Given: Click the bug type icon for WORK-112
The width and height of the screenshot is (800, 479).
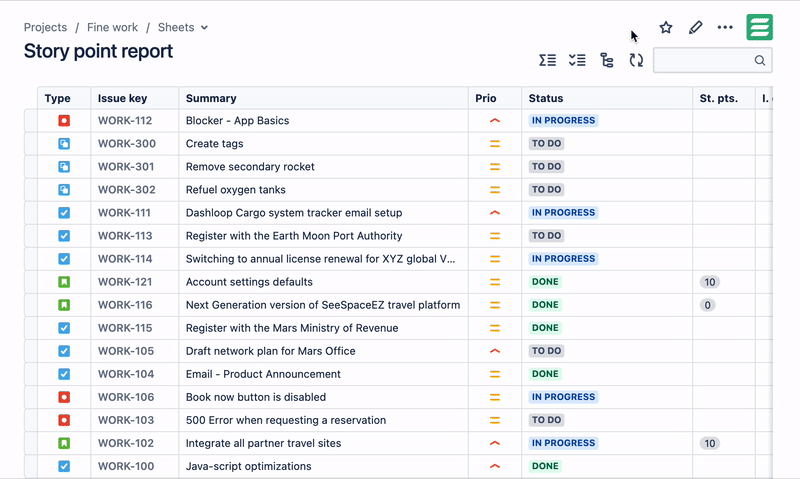Looking at the screenshot, I should click(64, 121).
